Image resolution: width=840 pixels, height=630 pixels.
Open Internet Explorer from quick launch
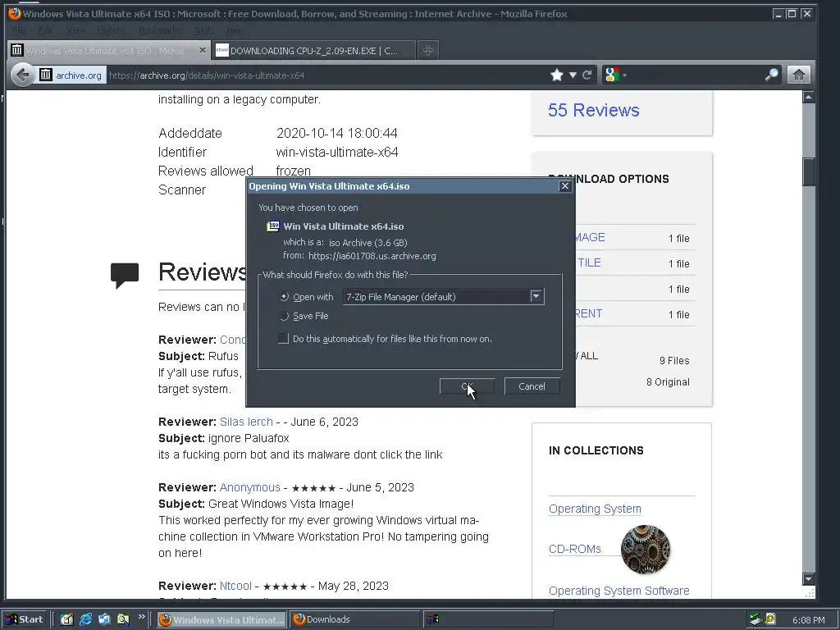pyautogui.click(x=85, y=619)
